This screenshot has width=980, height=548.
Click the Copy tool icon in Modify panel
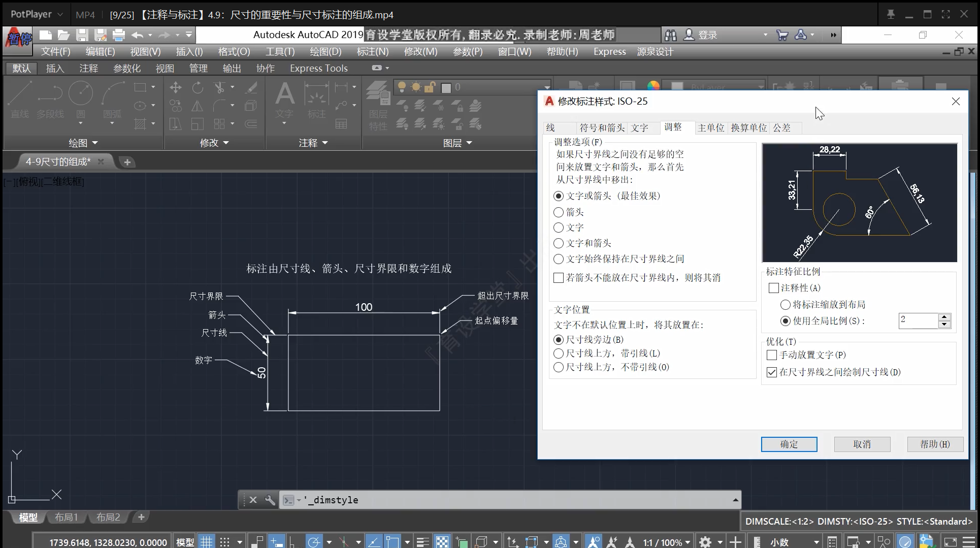[x=176, y=106]
